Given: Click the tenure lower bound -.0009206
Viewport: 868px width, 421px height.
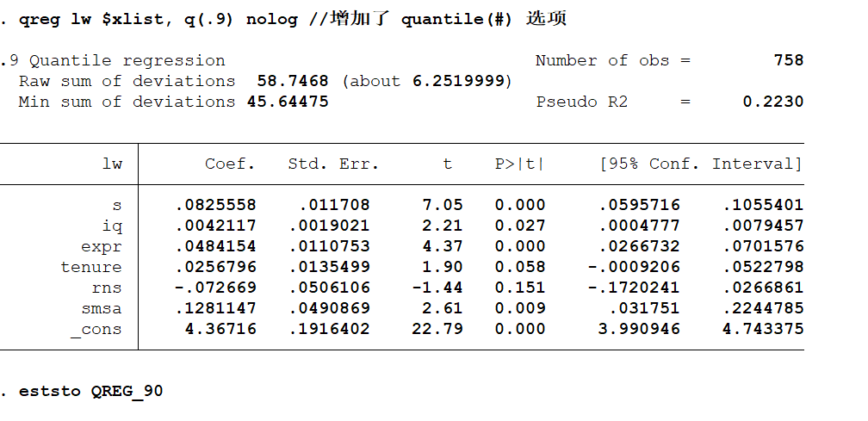Looking at the screenshot, I should (x=634, y=267).
